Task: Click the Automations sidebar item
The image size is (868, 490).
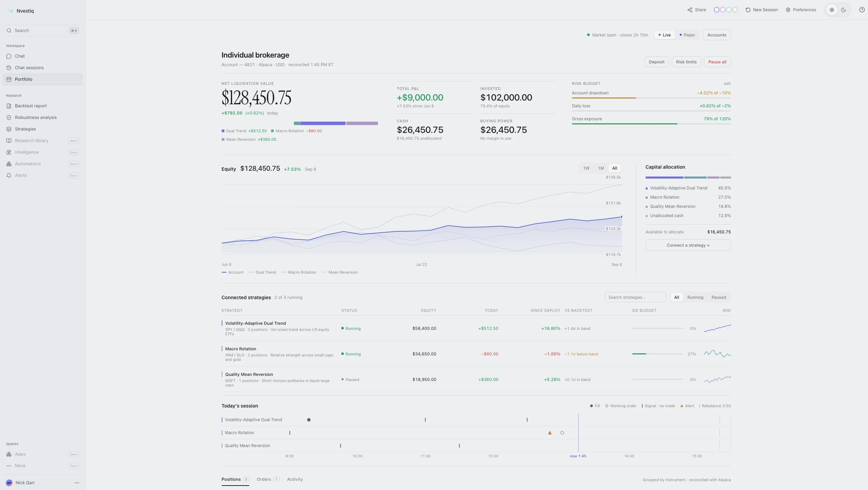Action: (x=43, y=164)
